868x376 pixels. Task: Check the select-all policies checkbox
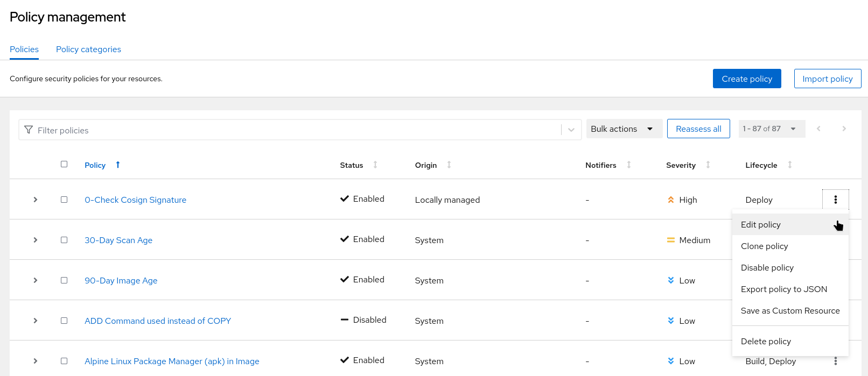(x=64, y=164)
